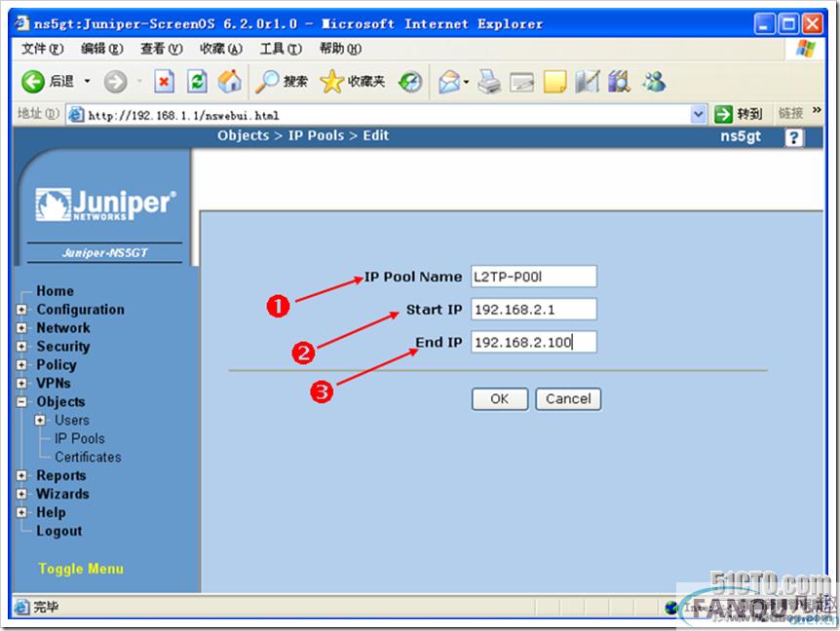Screen dimensions: 840x631
Task: Open the 收藏(A) menu
Action: click(x=221, y=49)
